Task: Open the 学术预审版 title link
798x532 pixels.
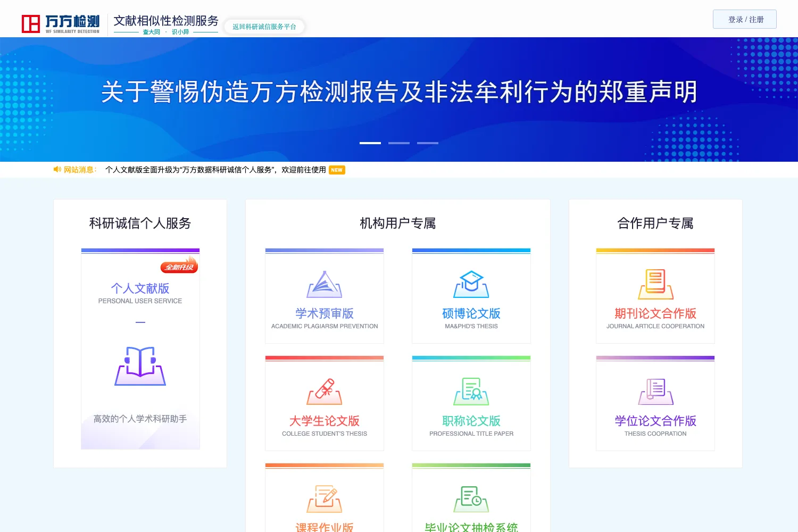Action: click(x=325, y=313)
